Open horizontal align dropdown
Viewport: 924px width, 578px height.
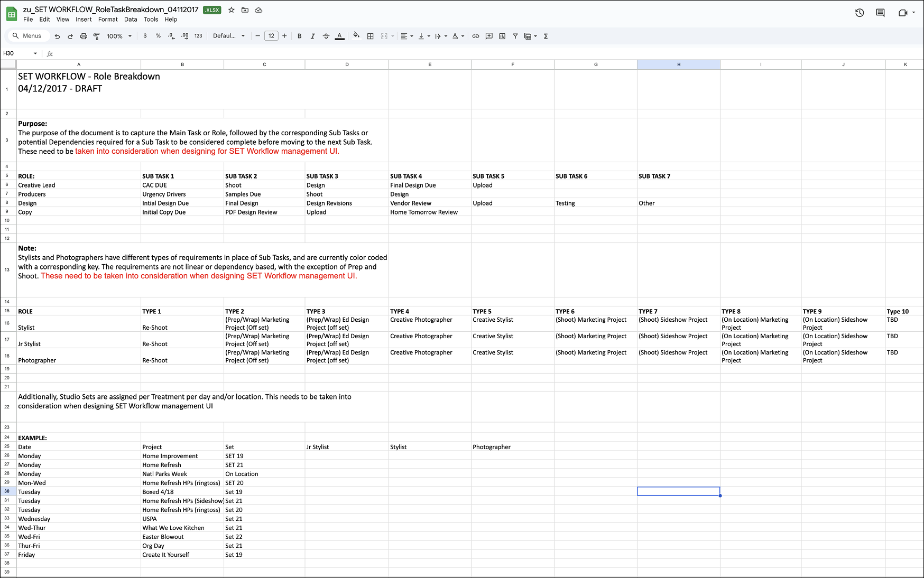click(x=406, y=36)
